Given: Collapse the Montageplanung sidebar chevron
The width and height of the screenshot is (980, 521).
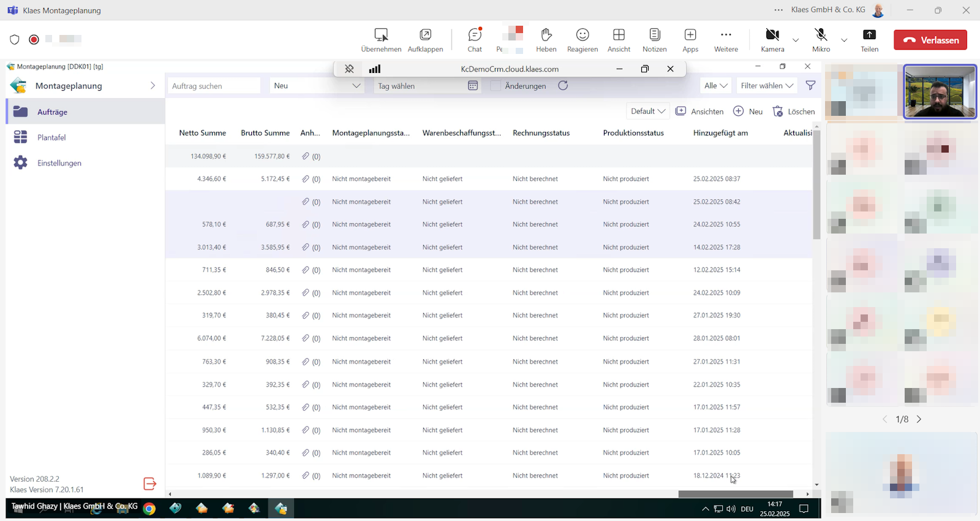Looking at the screenshot, I should 153,86.
